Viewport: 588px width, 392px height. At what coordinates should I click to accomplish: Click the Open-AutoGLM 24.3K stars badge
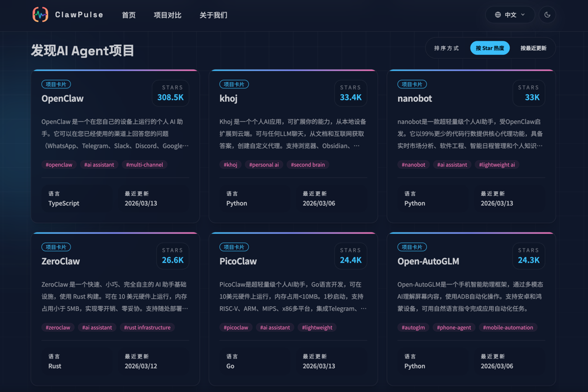pyautogui.click(x=529, y=256)
